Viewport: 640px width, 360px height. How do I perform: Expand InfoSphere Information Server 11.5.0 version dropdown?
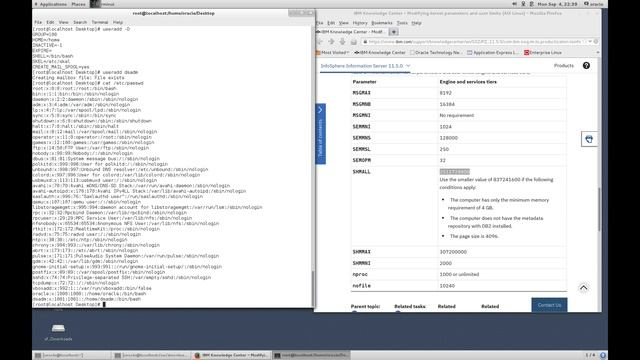[x=365, y=66]
